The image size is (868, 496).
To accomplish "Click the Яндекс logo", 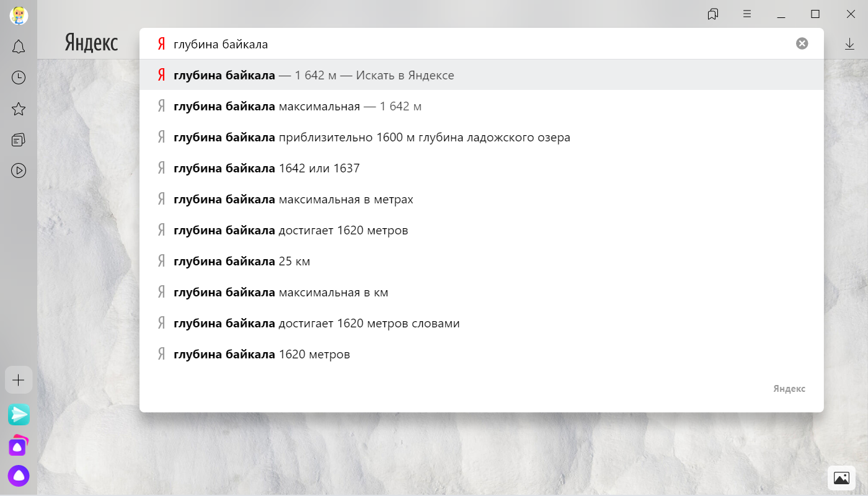I will (91, 43).
